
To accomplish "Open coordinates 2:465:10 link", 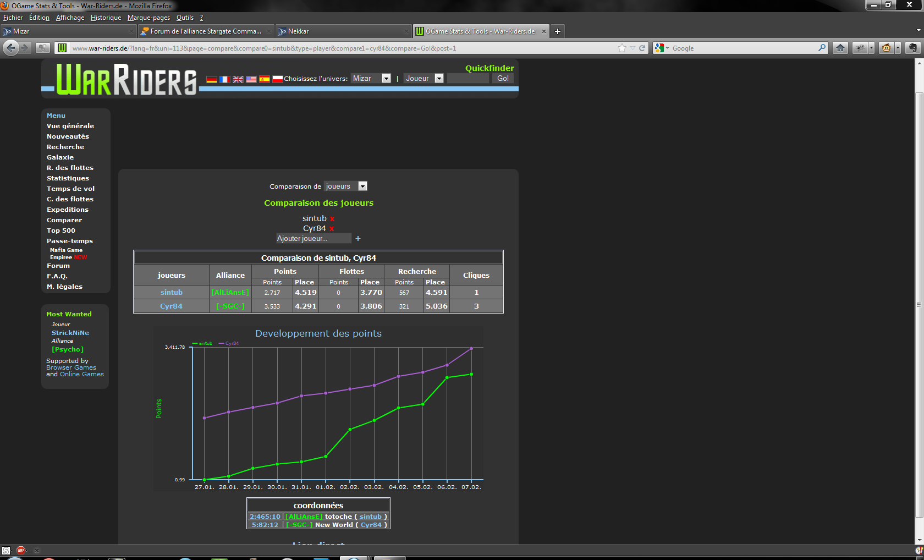I will [x=265, y=517].
